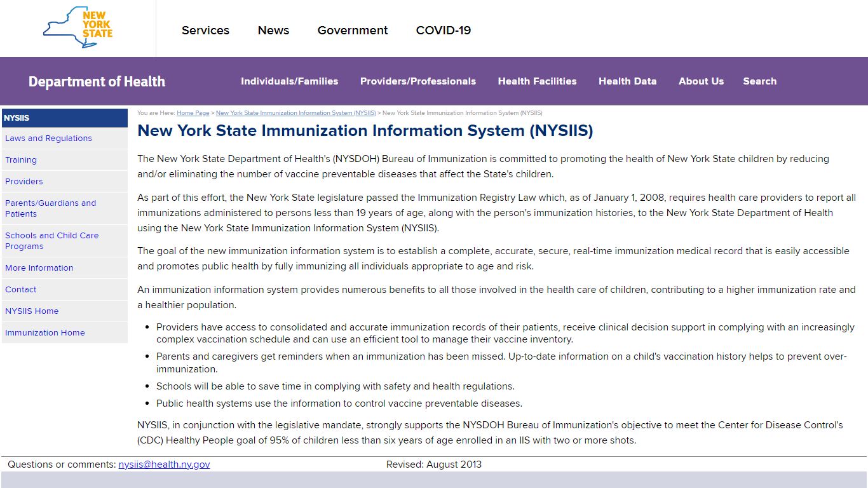Open Individuals/Families navigation item
Screen dimensions: 868x488
[289, 81]
